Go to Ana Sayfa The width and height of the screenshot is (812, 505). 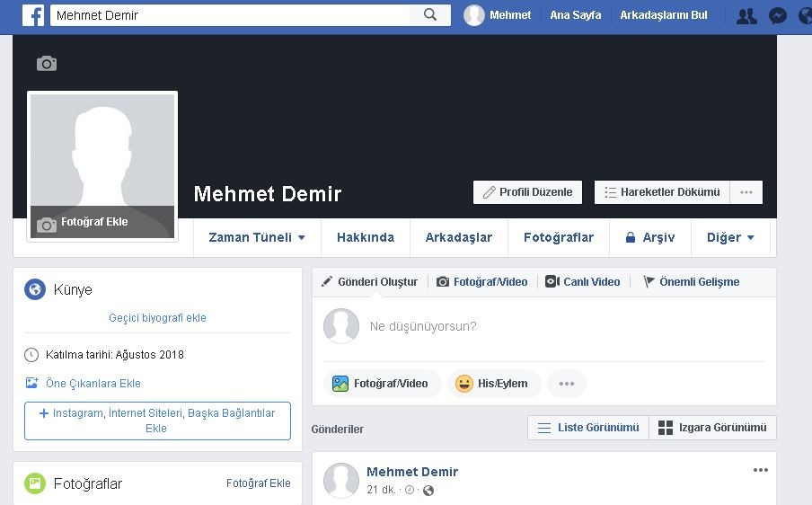coord(576,15)
